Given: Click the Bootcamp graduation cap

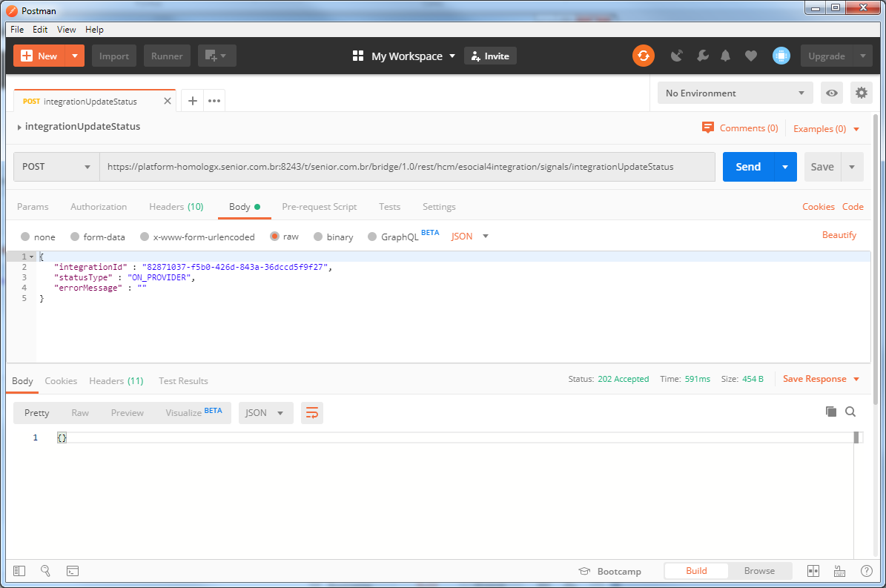Looking at the screenshot, I should pyautogui.click(x=584, y=571).
